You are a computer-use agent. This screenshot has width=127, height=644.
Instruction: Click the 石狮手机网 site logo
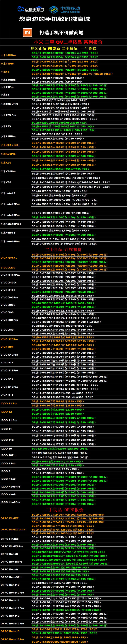coord(31,9)
